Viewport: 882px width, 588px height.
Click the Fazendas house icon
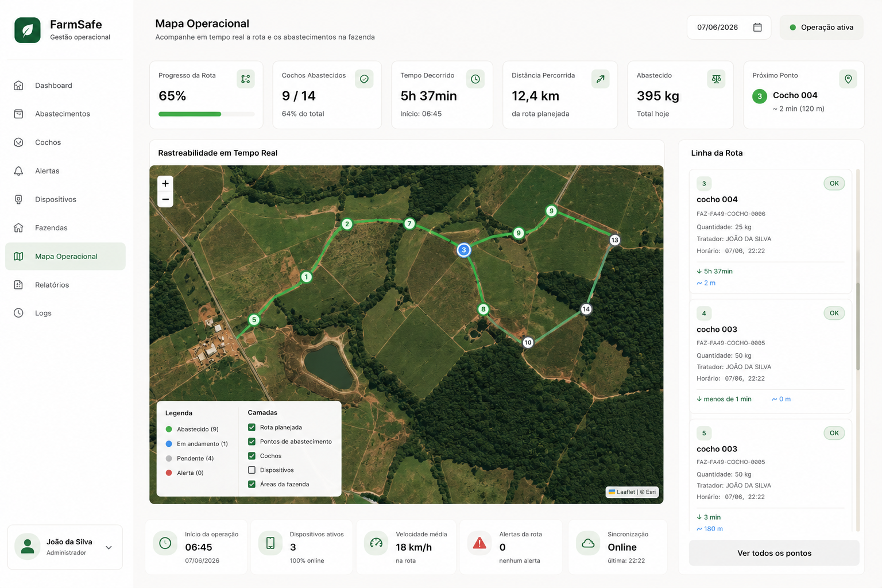coord(18,228)
